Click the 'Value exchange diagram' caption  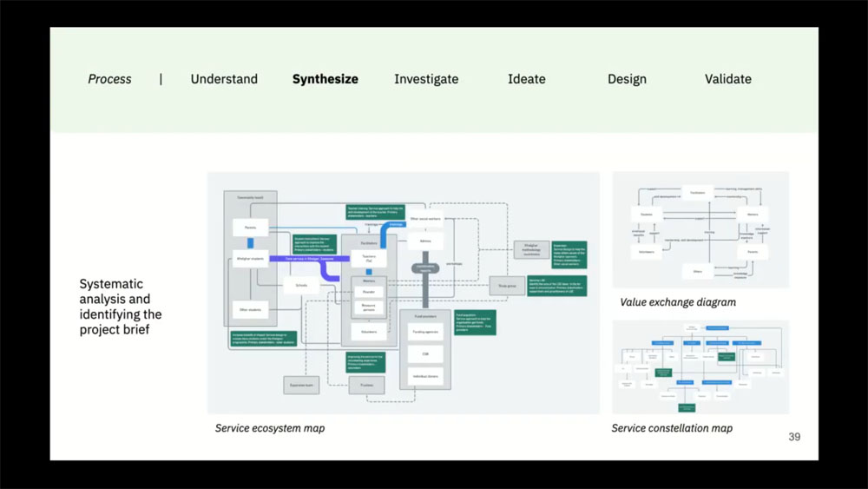tap(678, 302)
